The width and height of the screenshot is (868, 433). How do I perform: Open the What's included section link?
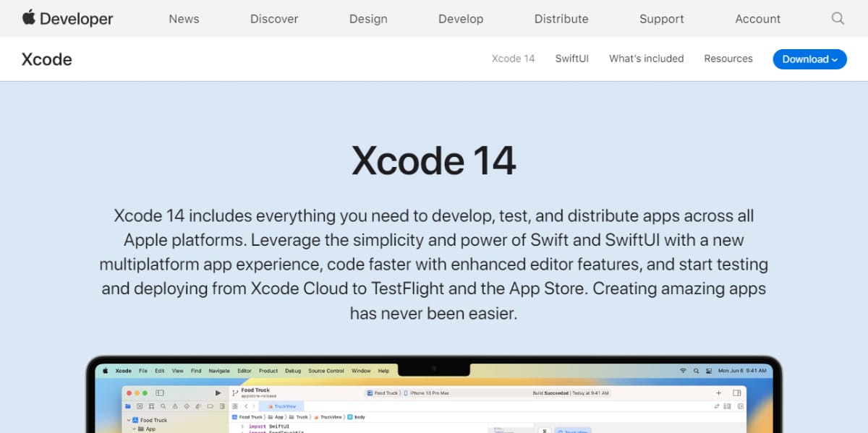[x=646, y=59]
